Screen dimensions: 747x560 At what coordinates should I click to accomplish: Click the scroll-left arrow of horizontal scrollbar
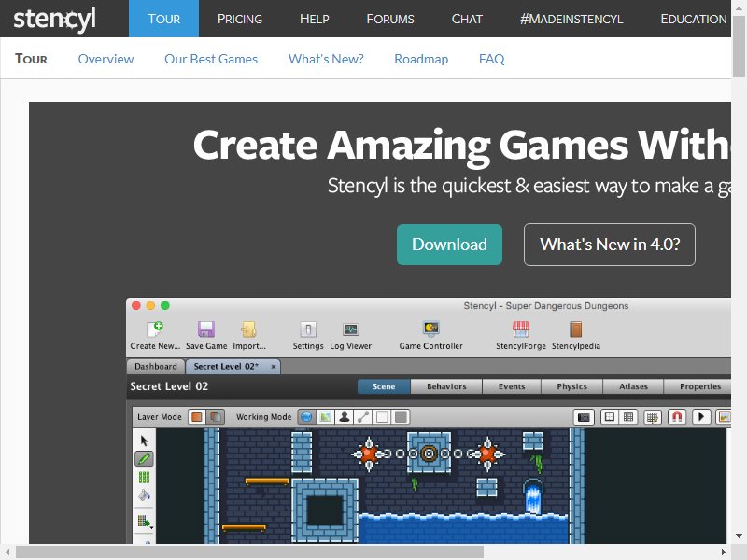click(7, 553)
